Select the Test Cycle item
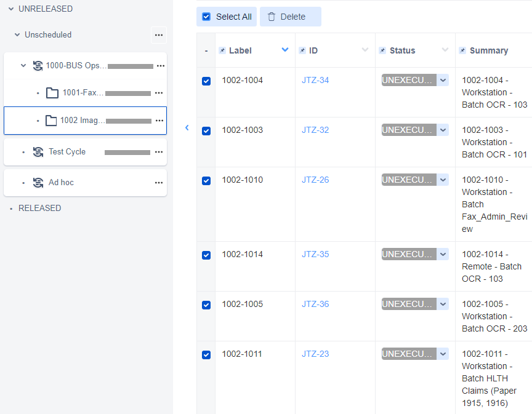Screen dimensions: 532x414 pos(66,152)
